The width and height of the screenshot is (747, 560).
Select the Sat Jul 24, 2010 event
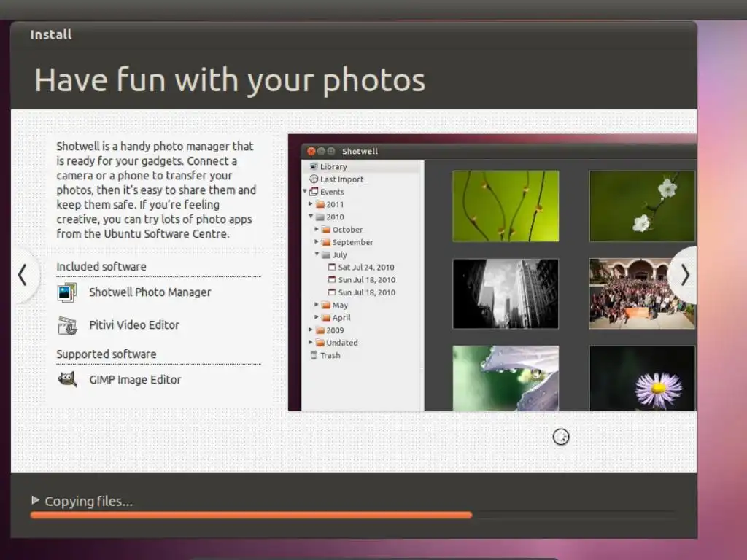pos(366,267)
